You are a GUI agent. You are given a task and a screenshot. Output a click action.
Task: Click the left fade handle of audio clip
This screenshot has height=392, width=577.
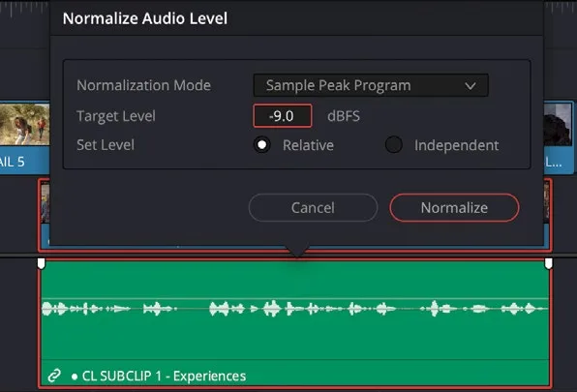coord(42,263)
